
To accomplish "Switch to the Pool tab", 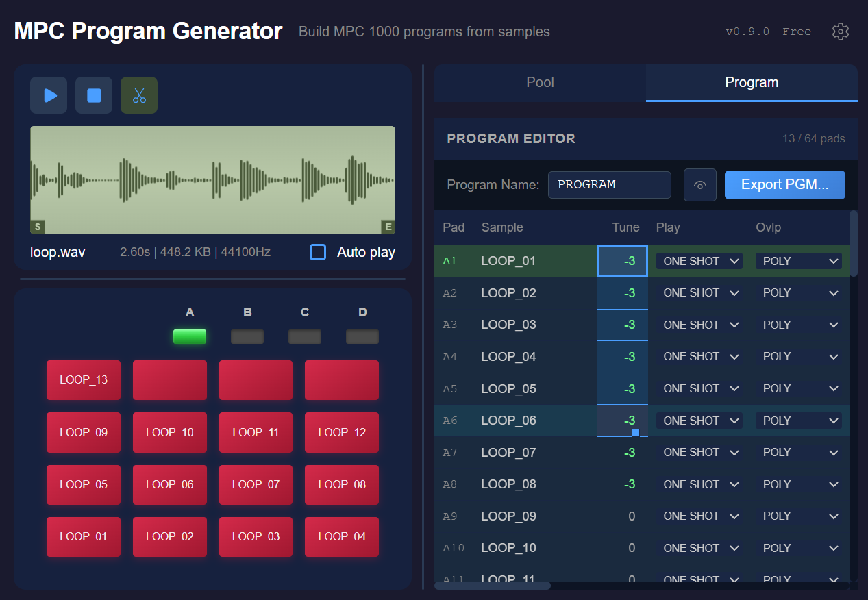I will [x=540, y=82].
